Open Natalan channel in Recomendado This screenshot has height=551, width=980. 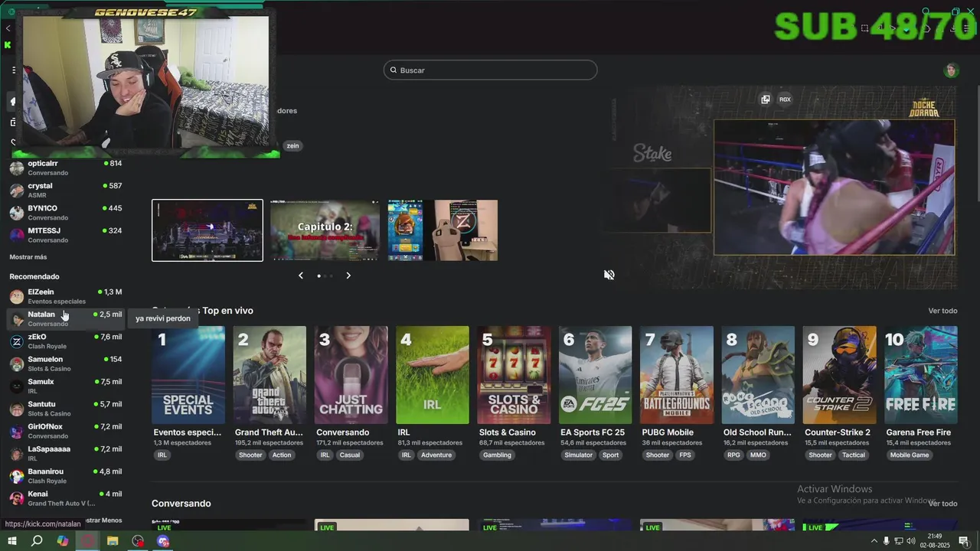[65, 318]
